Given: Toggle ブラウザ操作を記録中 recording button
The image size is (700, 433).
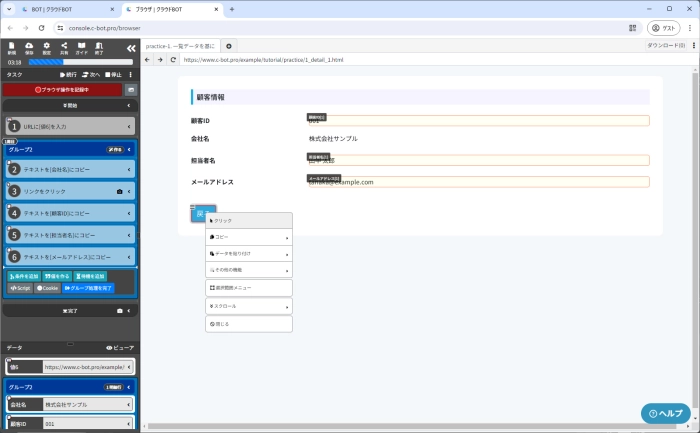Looking at the screenshot, I should pyautogui.click(x=62, y=90).
